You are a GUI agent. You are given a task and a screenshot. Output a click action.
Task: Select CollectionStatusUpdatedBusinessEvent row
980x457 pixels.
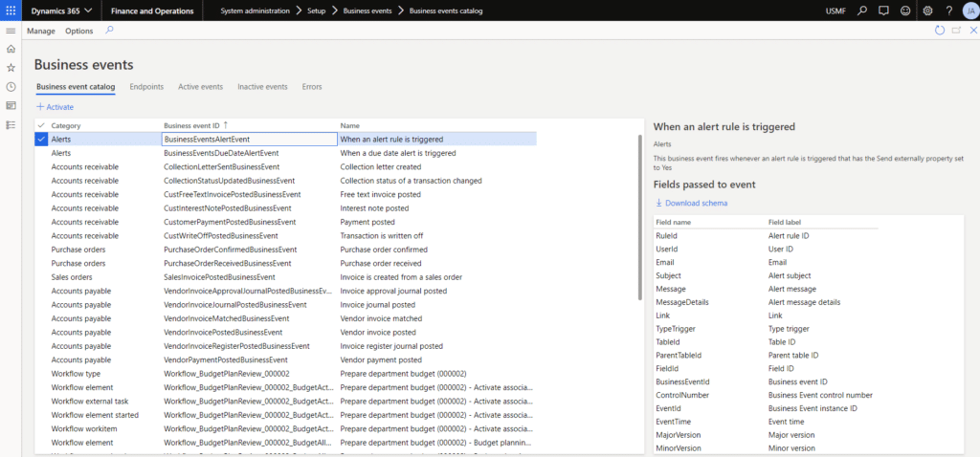click(285, 181)
